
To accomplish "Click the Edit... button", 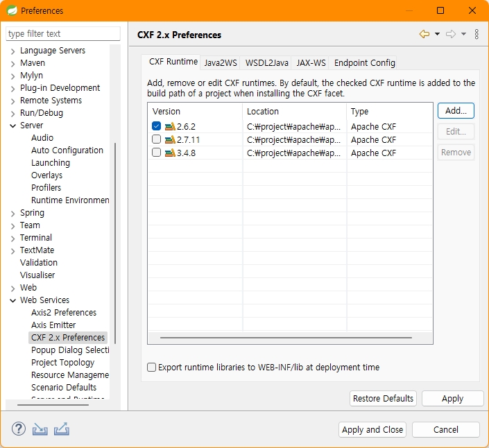I will (x=456, y=131).
